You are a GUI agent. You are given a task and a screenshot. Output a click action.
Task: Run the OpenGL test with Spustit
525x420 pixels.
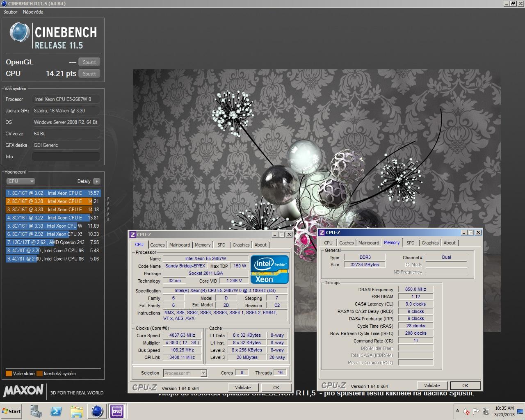pyautogui.click(x=89, y=62)
